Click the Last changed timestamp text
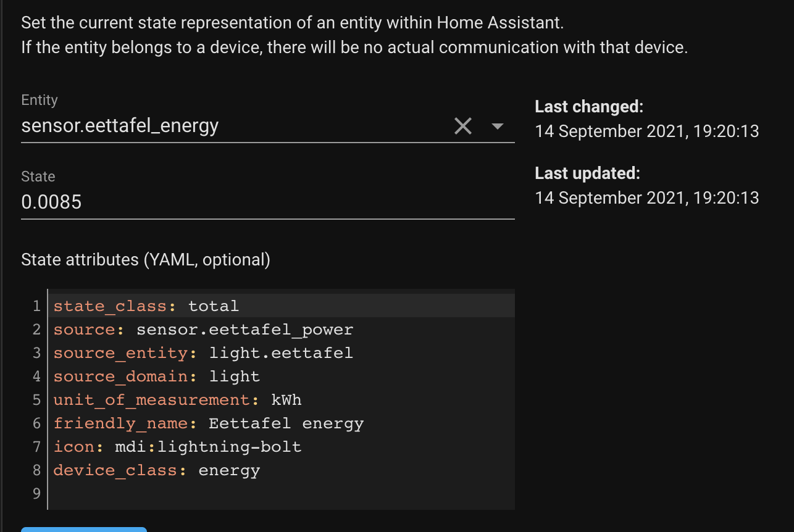 pos(647,131)
